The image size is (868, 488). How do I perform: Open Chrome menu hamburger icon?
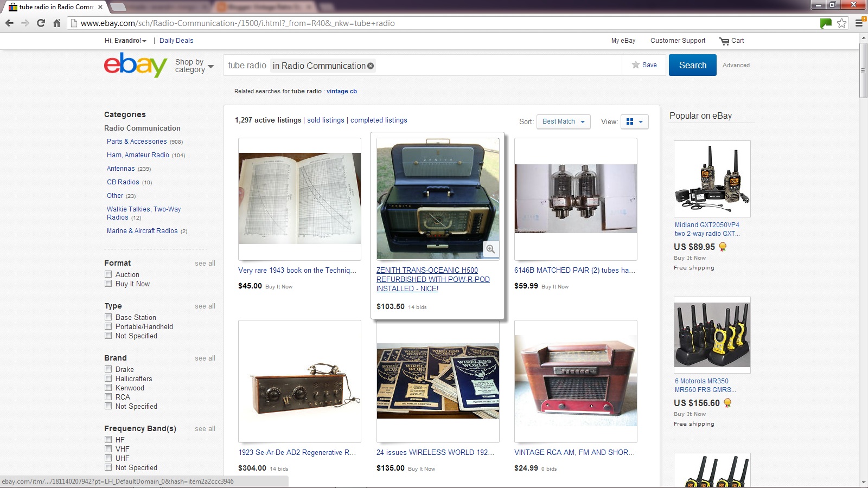click(859, 23)
